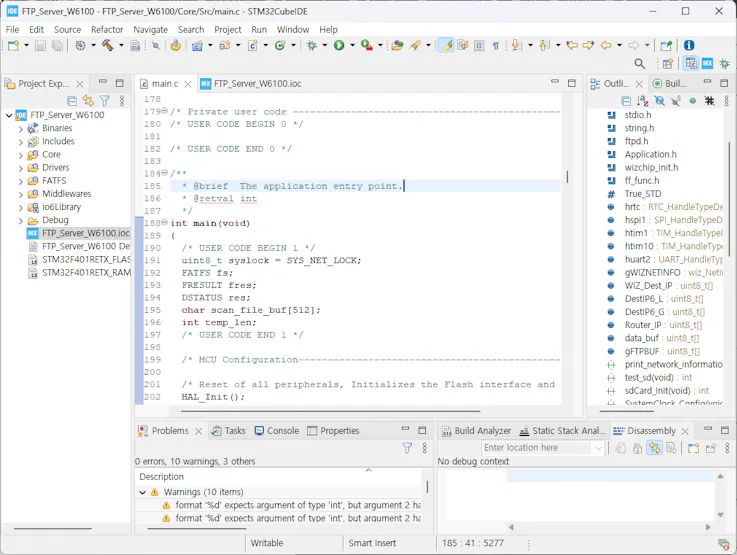Open the Refactor menu
Image resolution: width=737 pixels, height=555 pixels.
pos(107,30)
